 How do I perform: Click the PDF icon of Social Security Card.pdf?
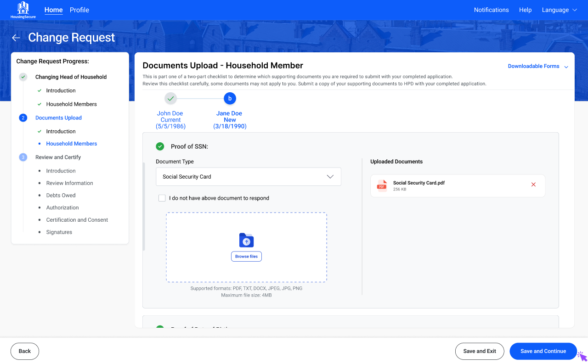[x=382, y=185]
